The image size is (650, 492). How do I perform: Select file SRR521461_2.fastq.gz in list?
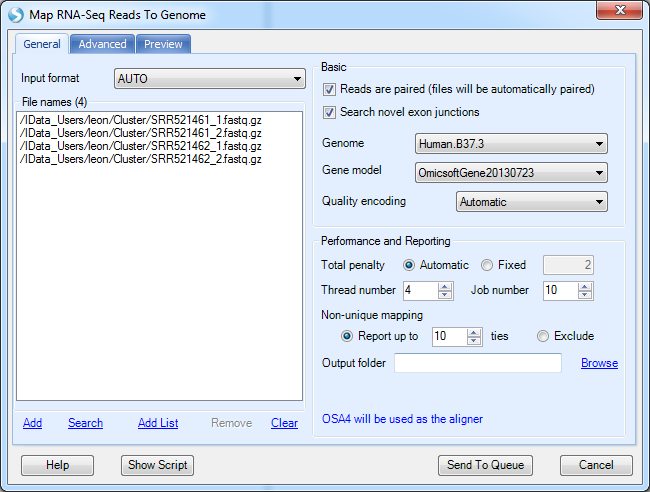pos(141,133)
